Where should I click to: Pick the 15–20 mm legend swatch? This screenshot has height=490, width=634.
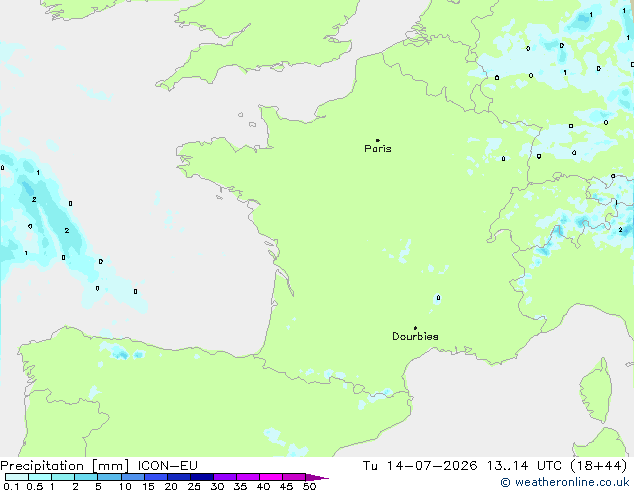coord(156,477)
